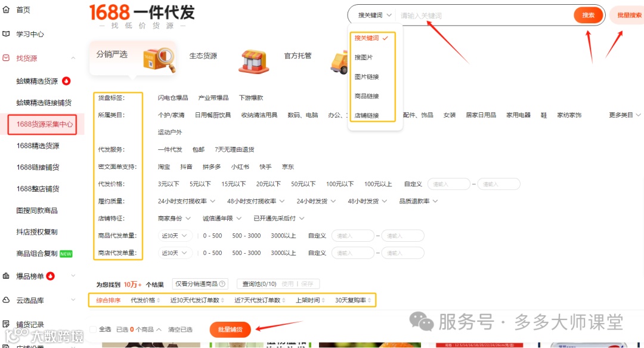
Task: Collapse the 找货源 sidebar section
Action: 73,58
